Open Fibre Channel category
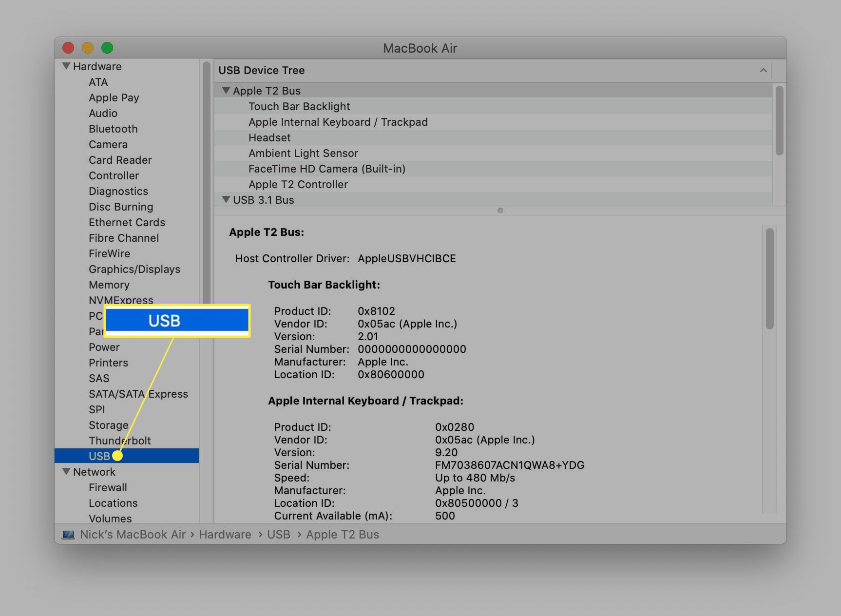This screenshot has height=616, width=841. (x=124, y=238)
